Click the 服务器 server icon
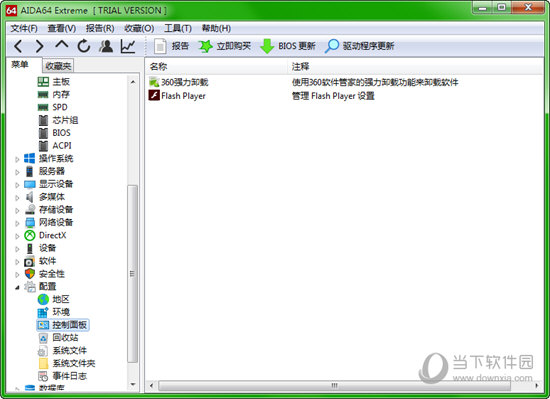Image resolution: width=550 pixels, height=399 pixels. pyautogui.click(x=29, y=171)
